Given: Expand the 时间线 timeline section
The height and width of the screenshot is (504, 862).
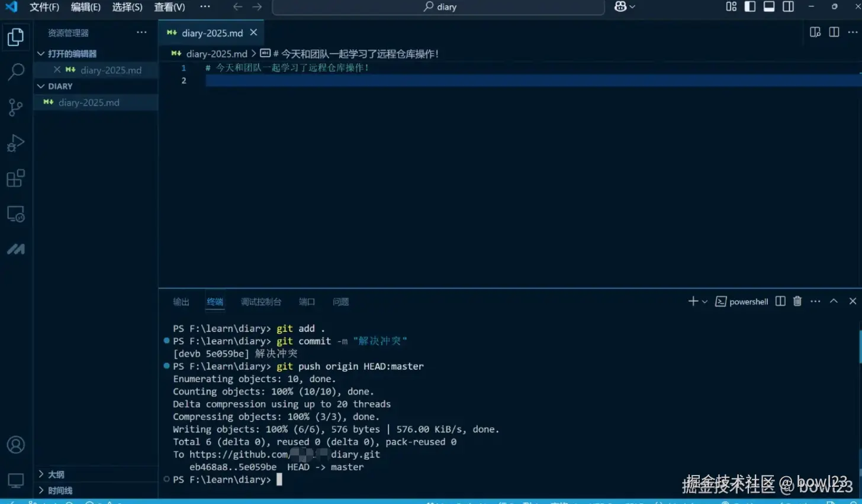Looking at the screenshot, I should pyautogui.click(x=96, y=490).
